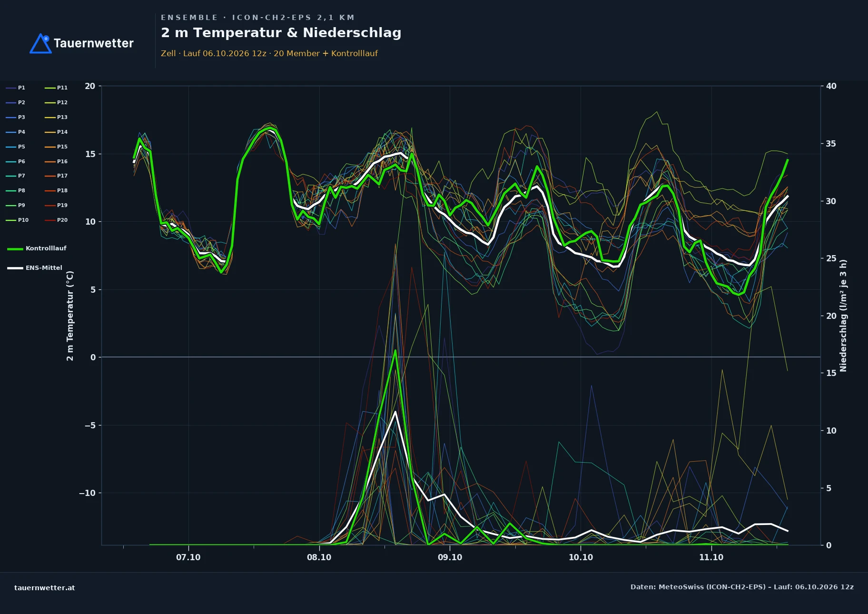
Task: Click the P7 legend label
Action: tap(21, 176)
